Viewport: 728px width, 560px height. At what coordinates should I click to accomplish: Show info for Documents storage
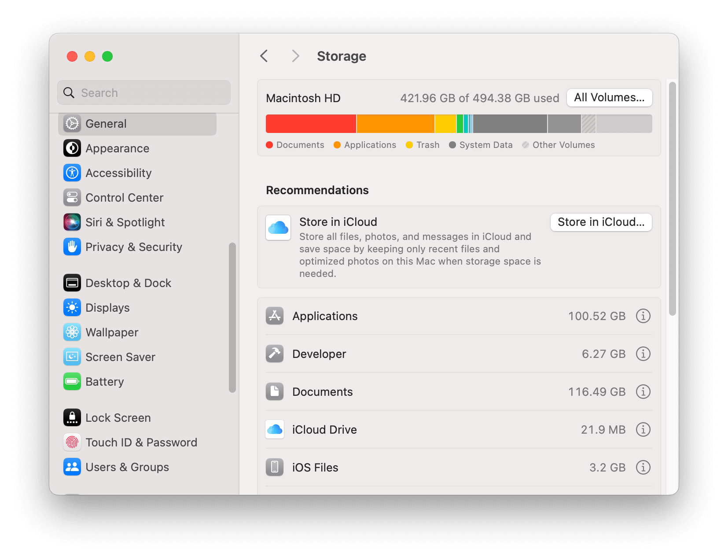pyautogui.click(x=643, y=392)
